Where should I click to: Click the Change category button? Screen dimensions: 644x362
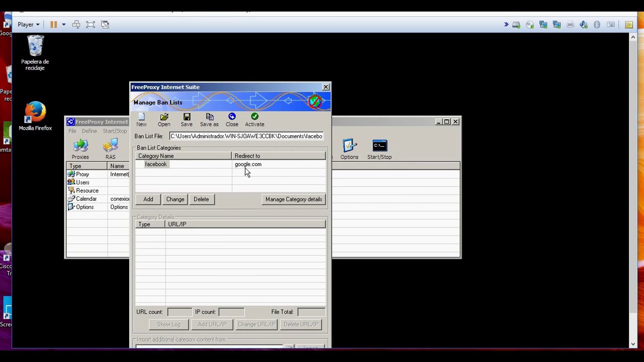click(175, 199)
